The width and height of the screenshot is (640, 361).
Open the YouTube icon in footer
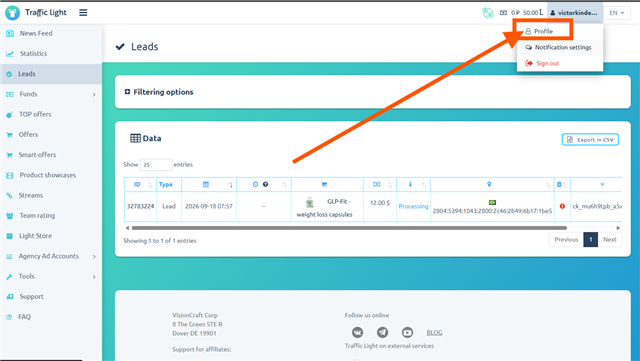pos(407,332)
